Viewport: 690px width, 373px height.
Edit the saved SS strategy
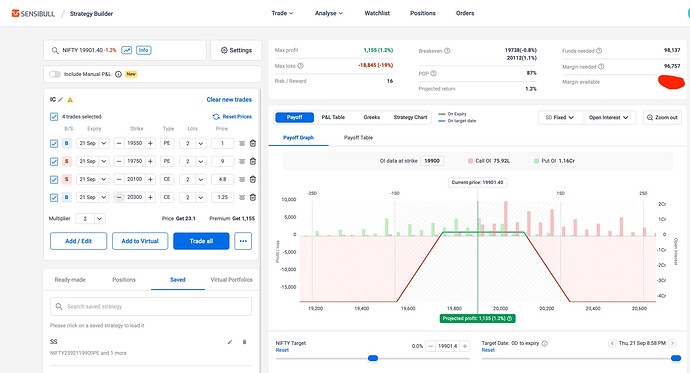click(230, 342)
